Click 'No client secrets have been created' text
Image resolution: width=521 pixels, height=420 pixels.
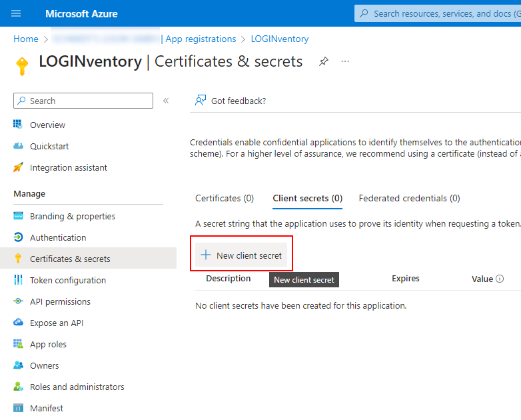(x=301, y=306)
